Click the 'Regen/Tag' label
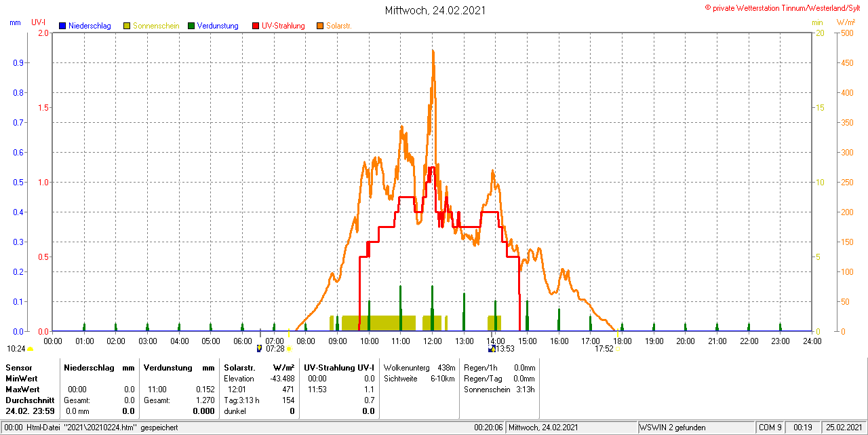868x435 pixels. [482, 378]
